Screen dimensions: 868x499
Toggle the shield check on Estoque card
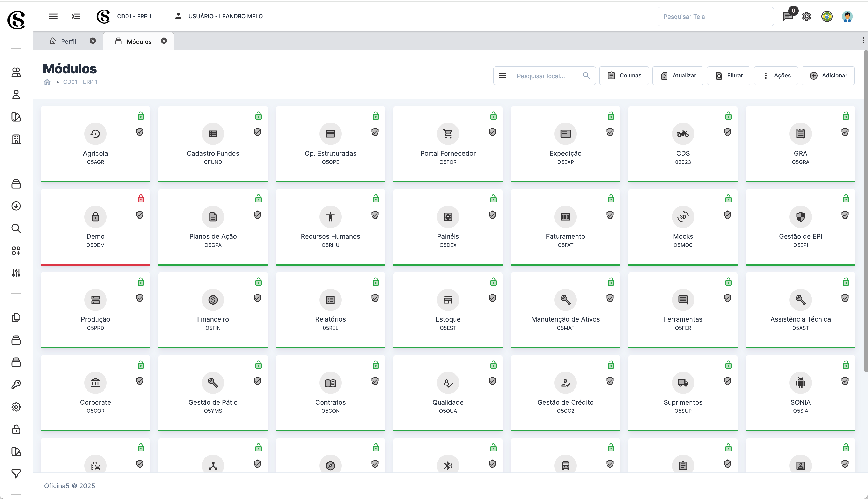pyautogui.click(x=492, y=298)
